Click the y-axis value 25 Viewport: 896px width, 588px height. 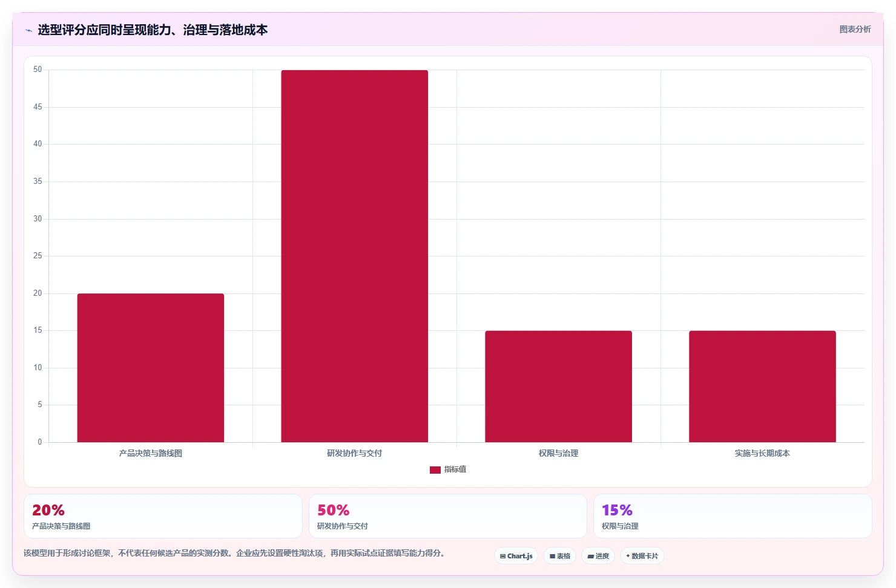click(38, 256)
